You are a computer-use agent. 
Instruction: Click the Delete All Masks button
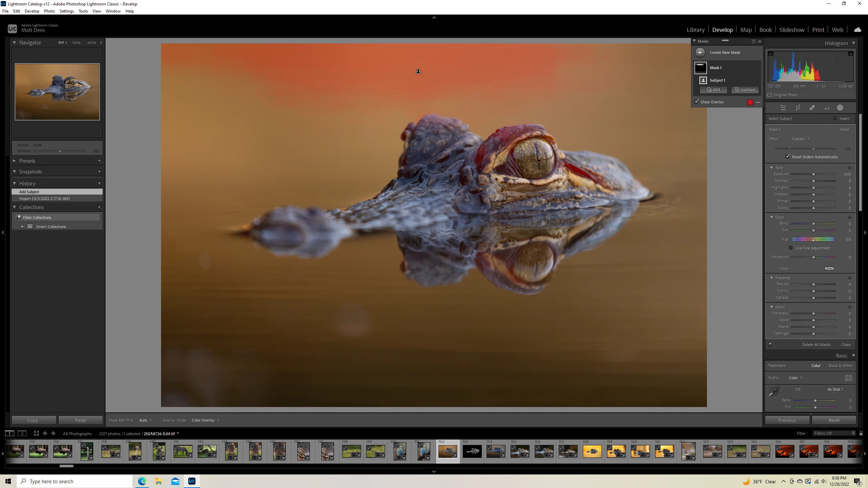tap(816, 345)
